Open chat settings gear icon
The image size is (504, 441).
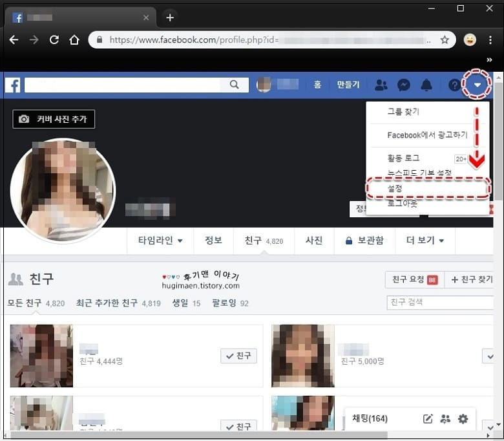point(463,419)
